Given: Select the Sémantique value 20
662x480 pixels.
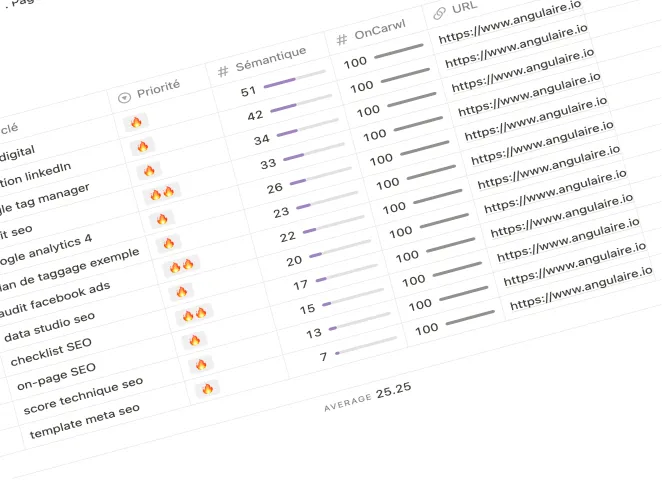Looking at the screenshot, I should [x=294, y=260].
